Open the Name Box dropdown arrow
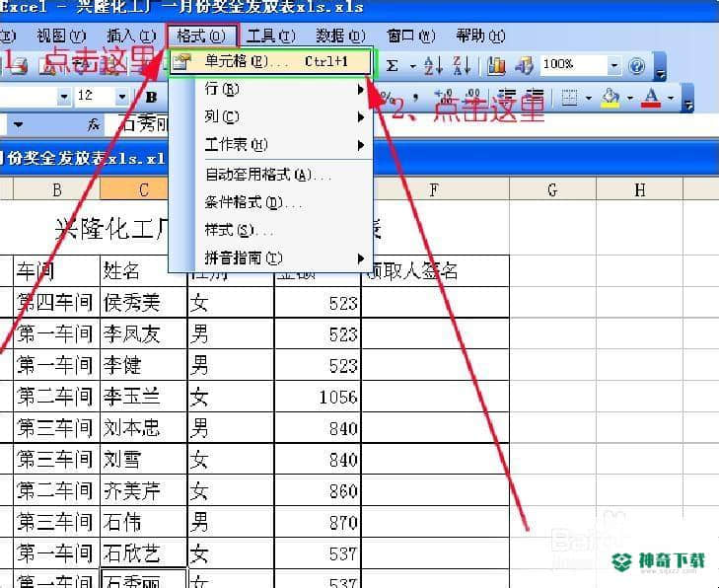Image resolution: width=719 pixels, height=588 pixels. [18, 124]
